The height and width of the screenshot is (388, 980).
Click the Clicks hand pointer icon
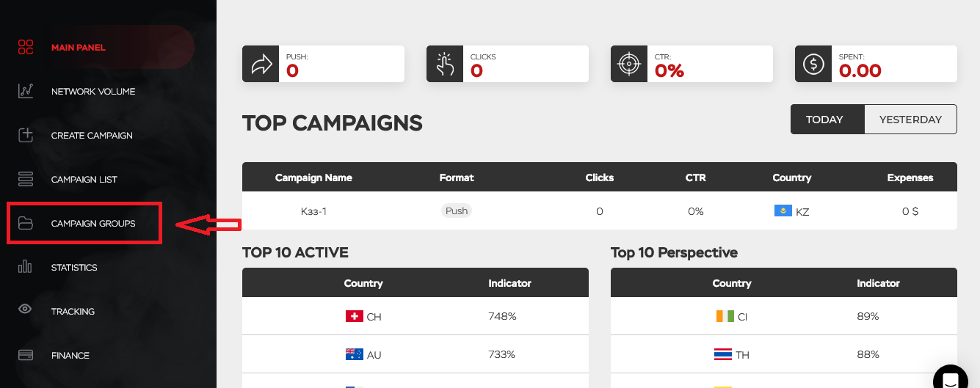click(445, 64)
